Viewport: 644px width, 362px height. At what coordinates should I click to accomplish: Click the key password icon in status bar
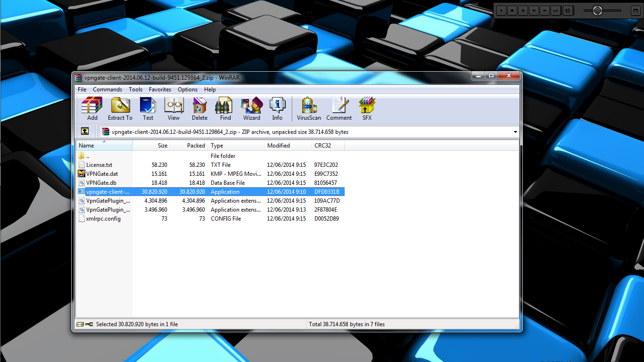tap(89, 324)
